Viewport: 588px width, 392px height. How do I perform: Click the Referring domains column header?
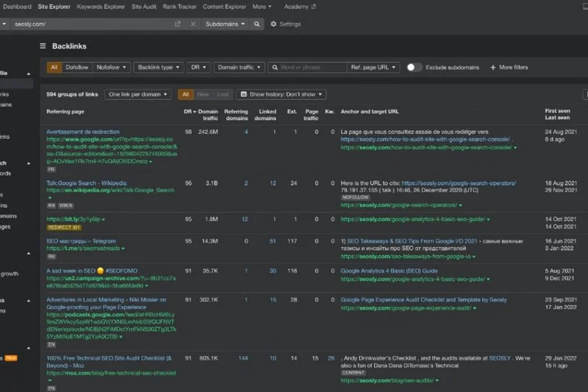[x=236, y=115]
